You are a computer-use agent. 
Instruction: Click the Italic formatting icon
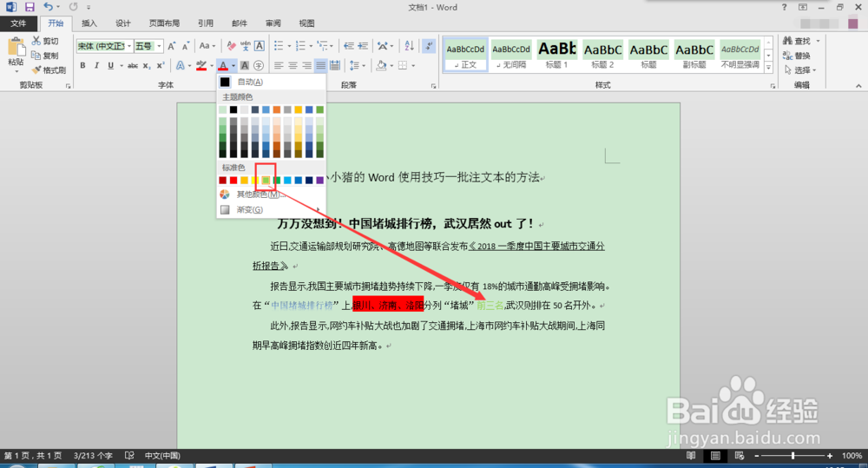pos(96,65)
